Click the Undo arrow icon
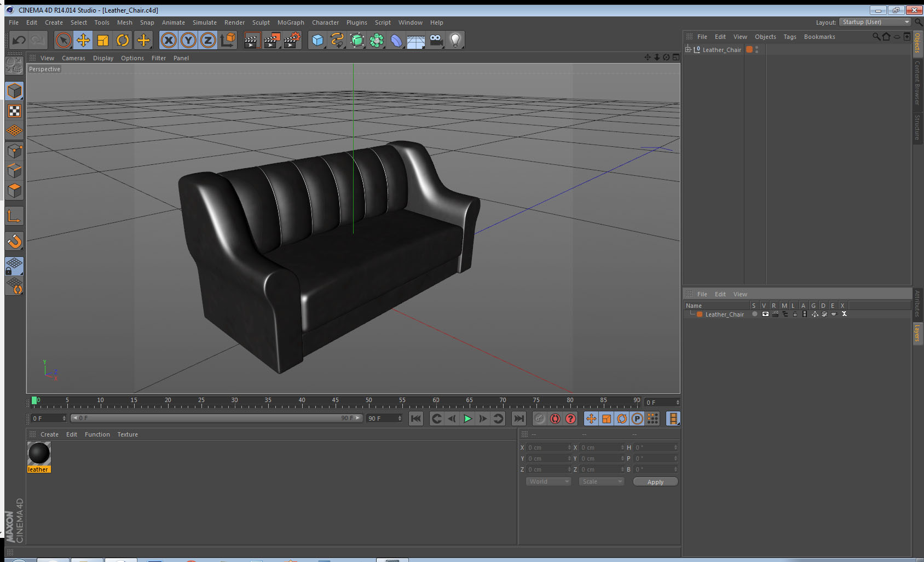924x562 pixels. click(19, 40)
